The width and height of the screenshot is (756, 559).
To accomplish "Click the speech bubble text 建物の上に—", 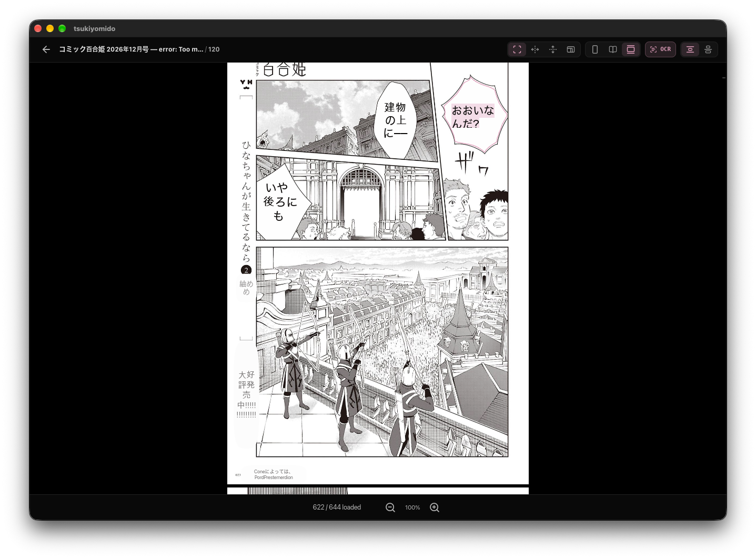I will (395, 120).
